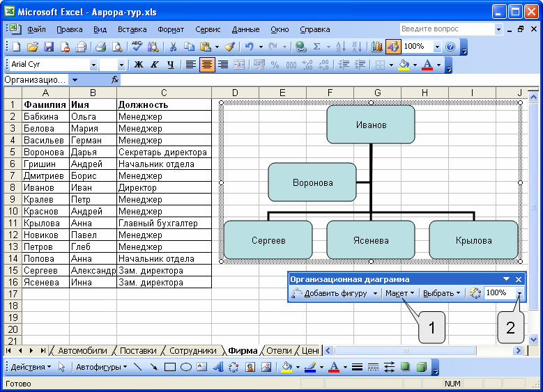The image size is (543, 392).
Task: Select the Oval drawing tool
Action: point(186,367)
